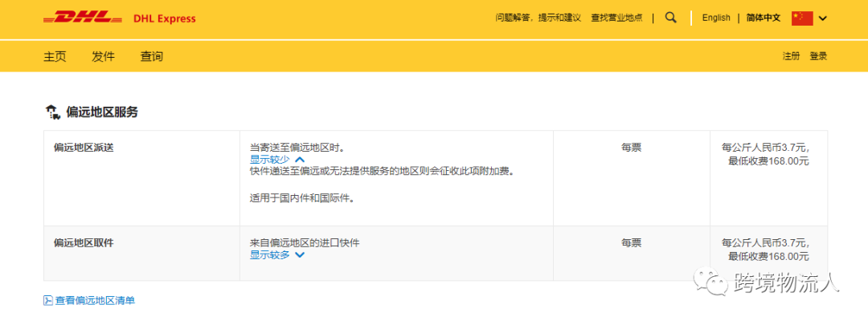Select the 偏远地区派送 row label

point(84,148)
